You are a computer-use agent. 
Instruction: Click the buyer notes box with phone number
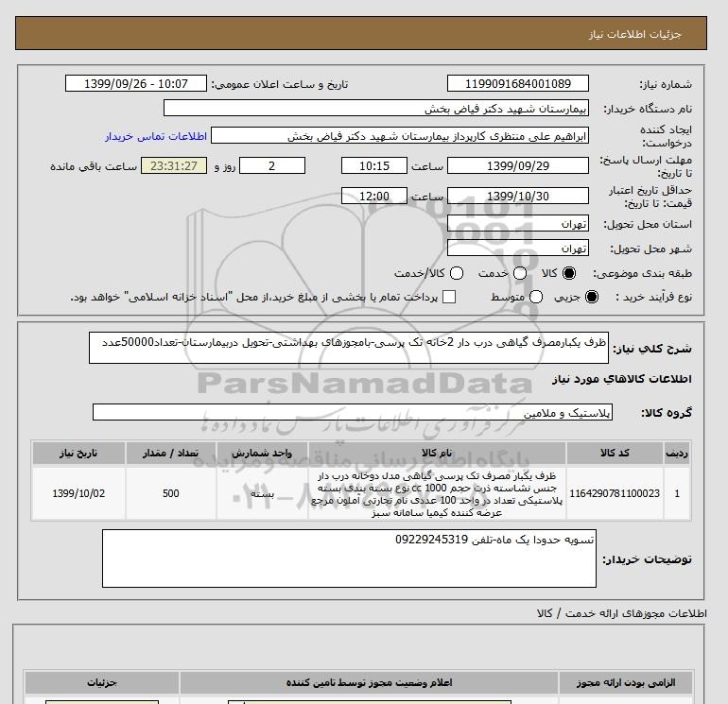(349, 558)
